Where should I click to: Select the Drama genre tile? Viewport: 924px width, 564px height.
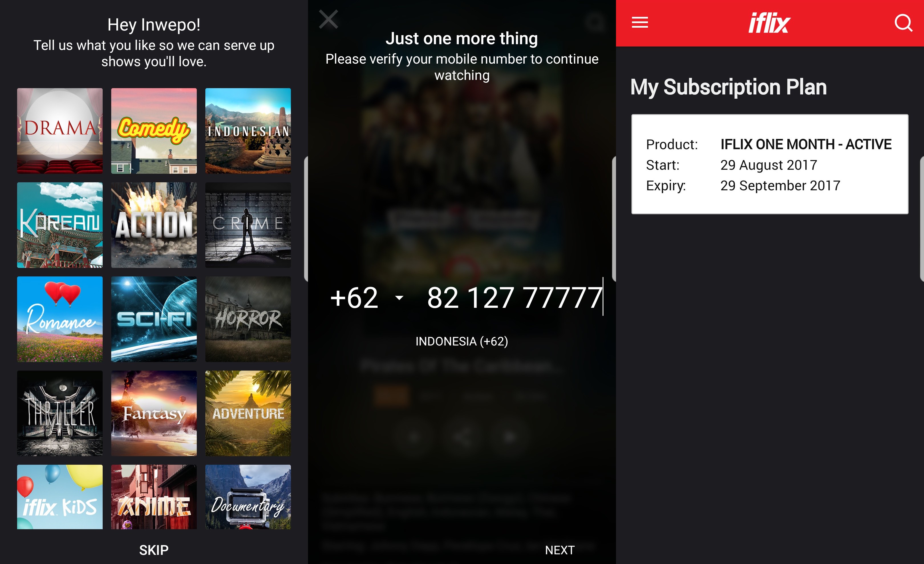click(60, 131)
